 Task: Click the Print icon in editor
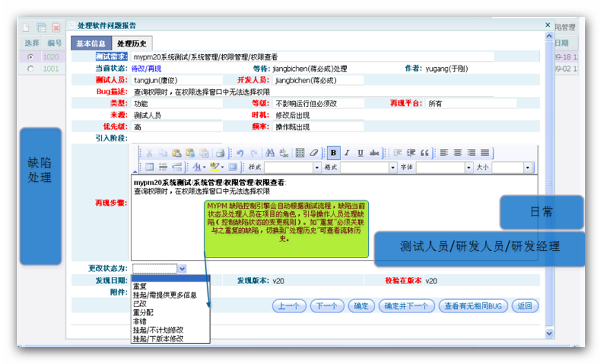pos(220,153)
